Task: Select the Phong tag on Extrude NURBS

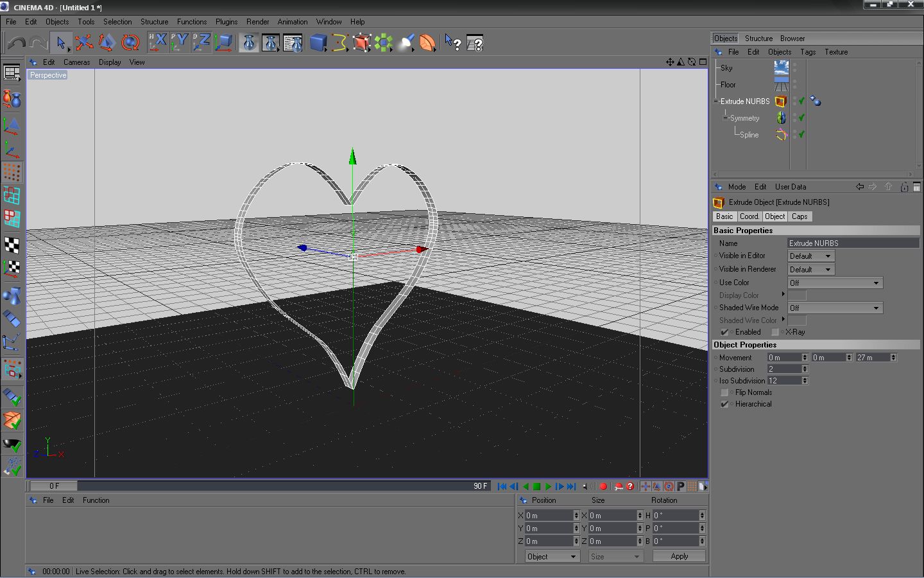Action: [815, 101]
